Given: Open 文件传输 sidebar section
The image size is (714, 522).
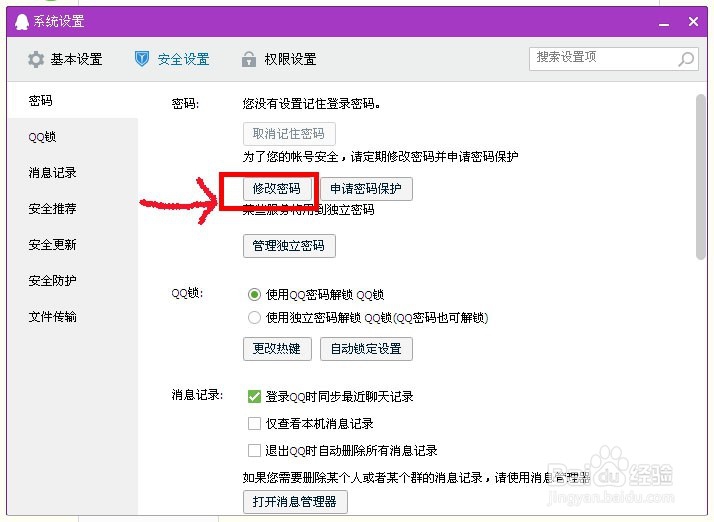Looking at the screenshot, I should point(72,317).
